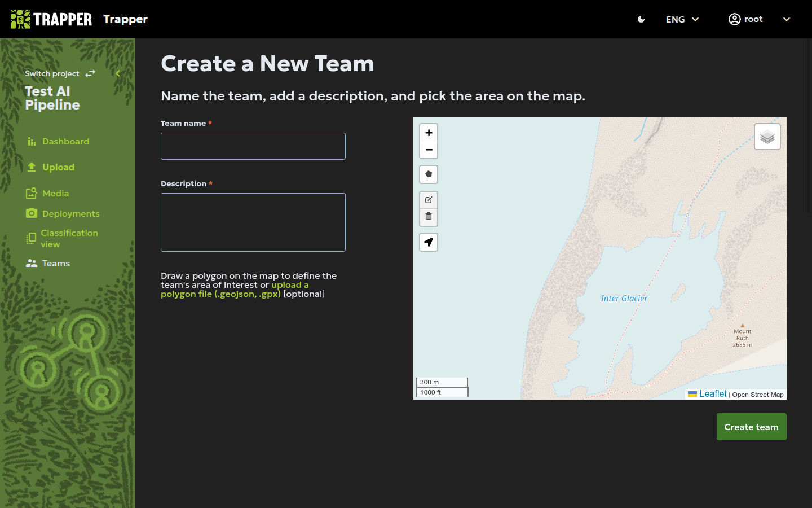Open the map layers selector
Viewport: 812px width, 508px height.
(767, 137)
